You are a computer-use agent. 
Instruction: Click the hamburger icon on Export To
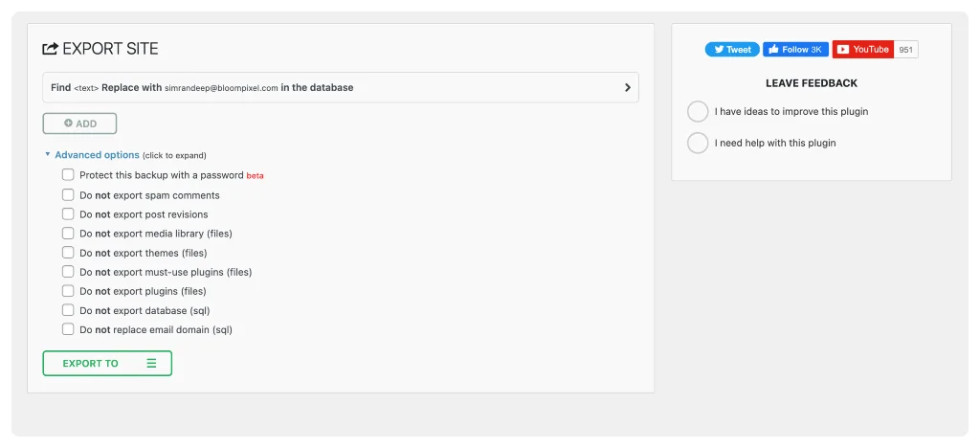point(151,364)
